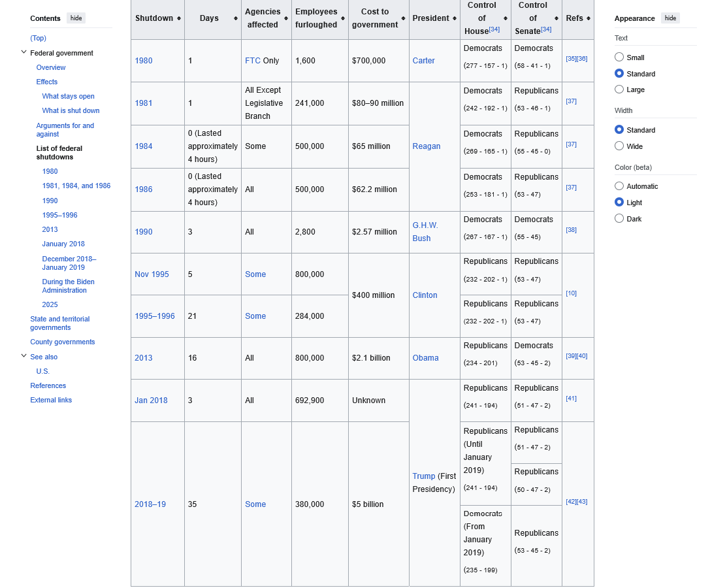Collapse Federal government contents section
Viewport: 727px width, 588px height.
pos(24,53)
